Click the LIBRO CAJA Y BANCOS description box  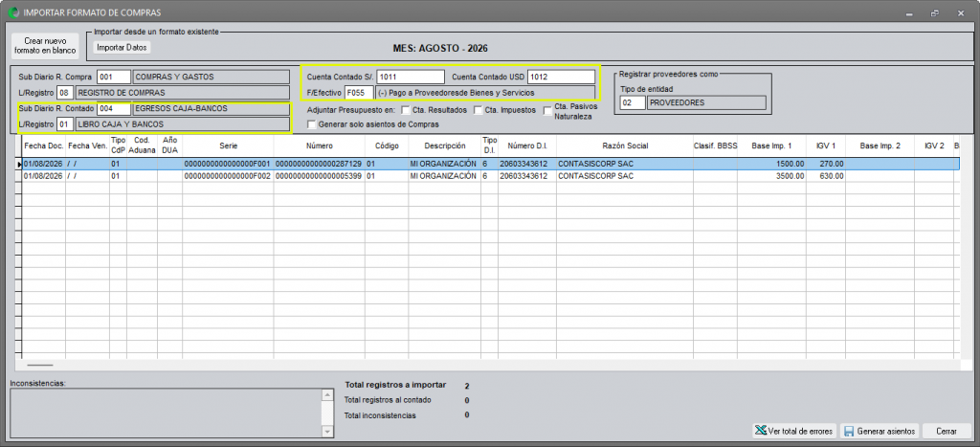point(182,124)
